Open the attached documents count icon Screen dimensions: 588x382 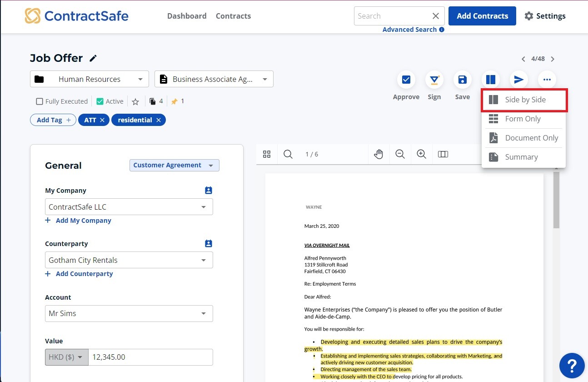coord(153,101)
